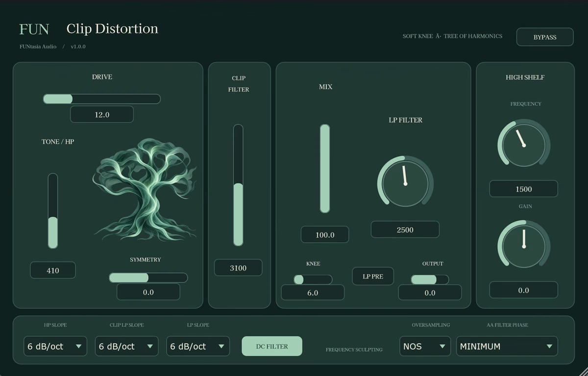Click the TONE / HP value field 410

53,270
